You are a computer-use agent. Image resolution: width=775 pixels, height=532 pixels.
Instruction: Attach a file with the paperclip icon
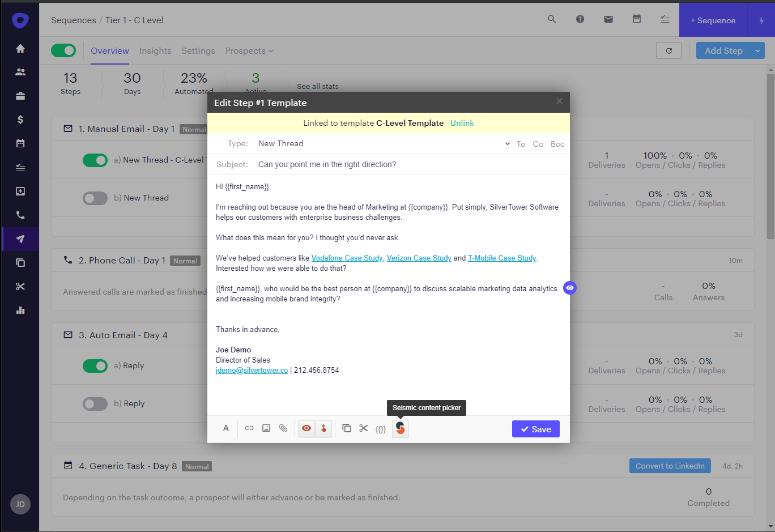283,428
